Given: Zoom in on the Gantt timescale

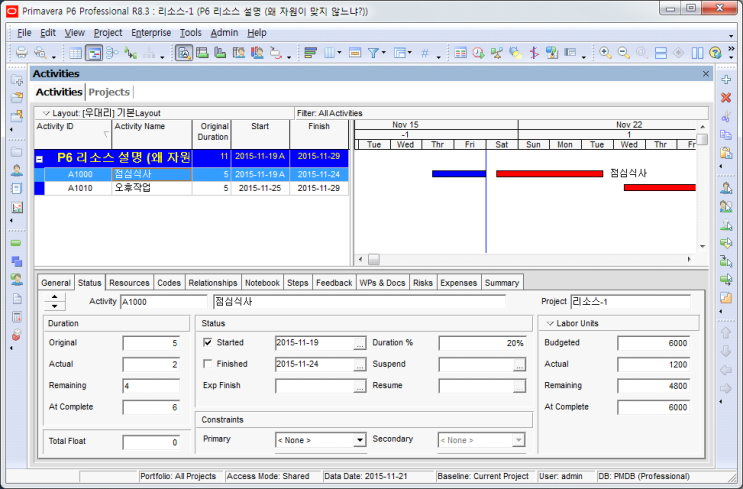Looking at the screenshot, I should (x=605, y=53).
